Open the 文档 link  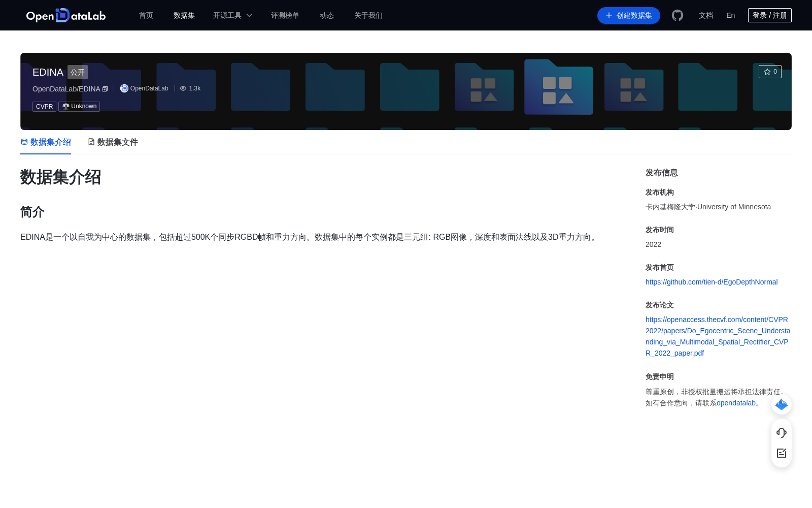706,15
